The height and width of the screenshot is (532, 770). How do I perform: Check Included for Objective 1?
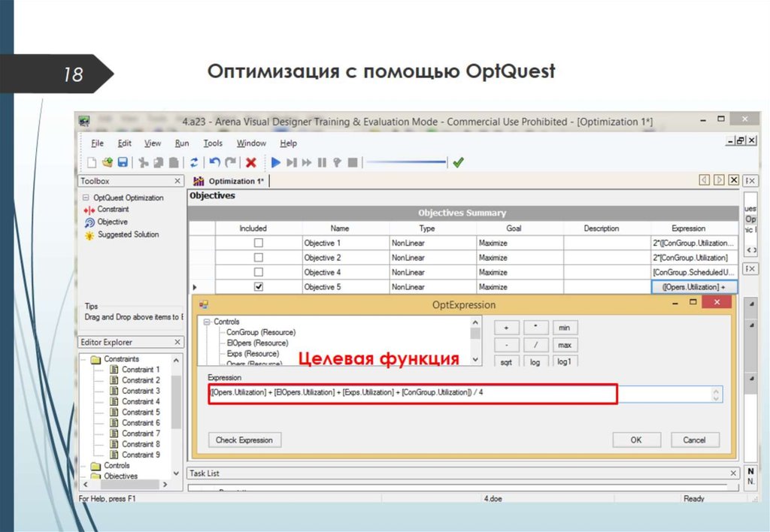(x=259, y=242)
